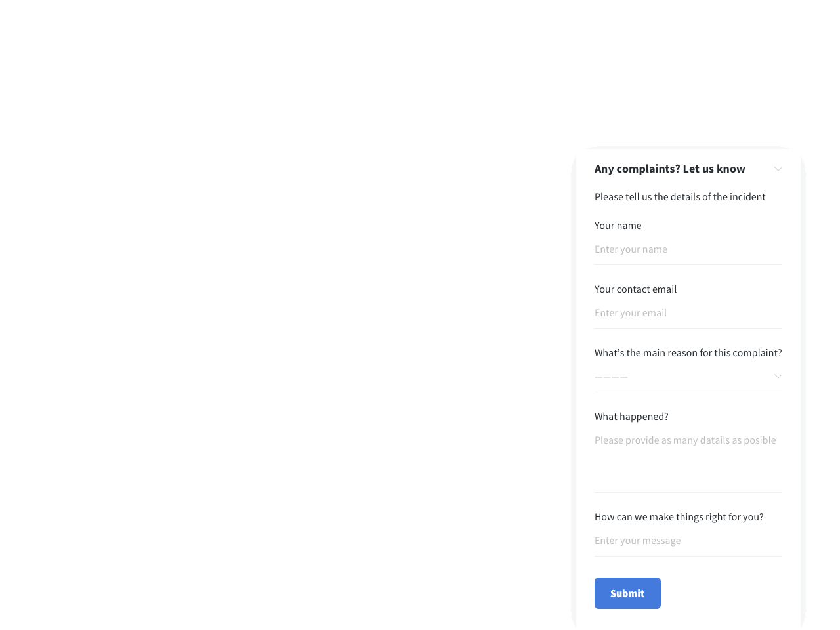
Task: Toggle the form open with top-right chevron
Action: coord(777,169)
